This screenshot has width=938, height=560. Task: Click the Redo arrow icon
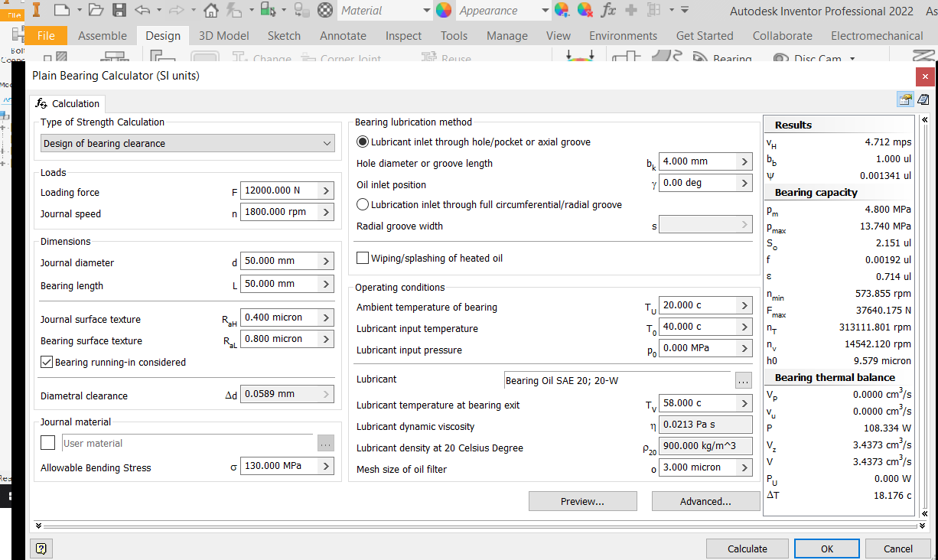click(177, 10)
